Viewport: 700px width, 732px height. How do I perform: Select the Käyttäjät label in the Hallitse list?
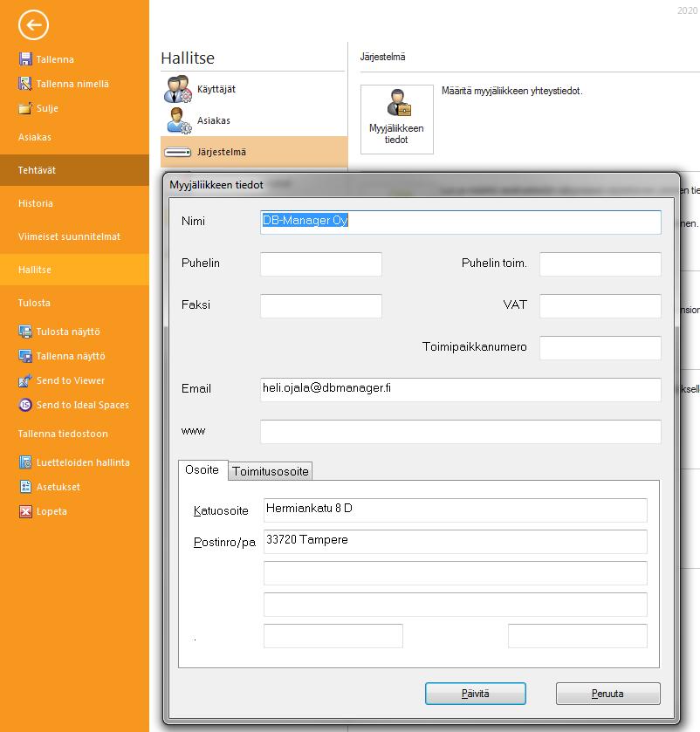(x=216, y=89)
